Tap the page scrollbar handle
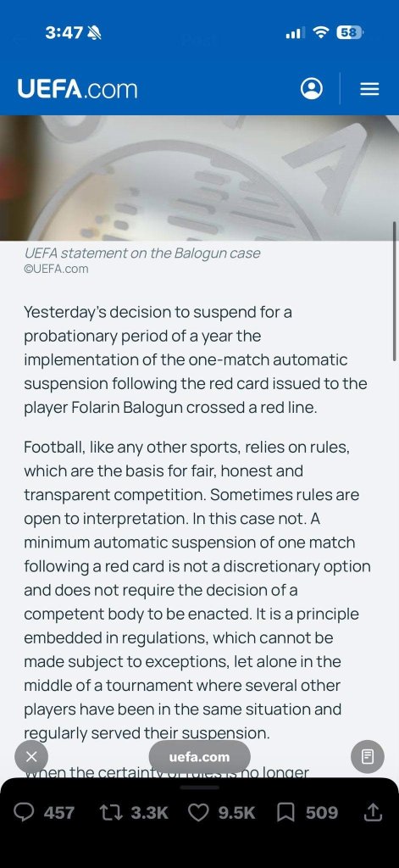Image resolution: width=399 pixels, height=868 pixels. tap(395, 292)
